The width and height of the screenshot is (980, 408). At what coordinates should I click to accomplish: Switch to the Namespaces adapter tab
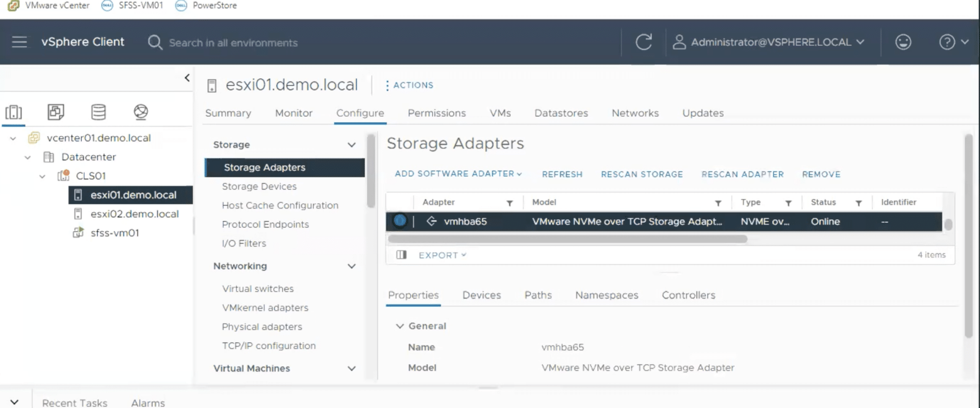pyautogui.click(x=606, y=295)
